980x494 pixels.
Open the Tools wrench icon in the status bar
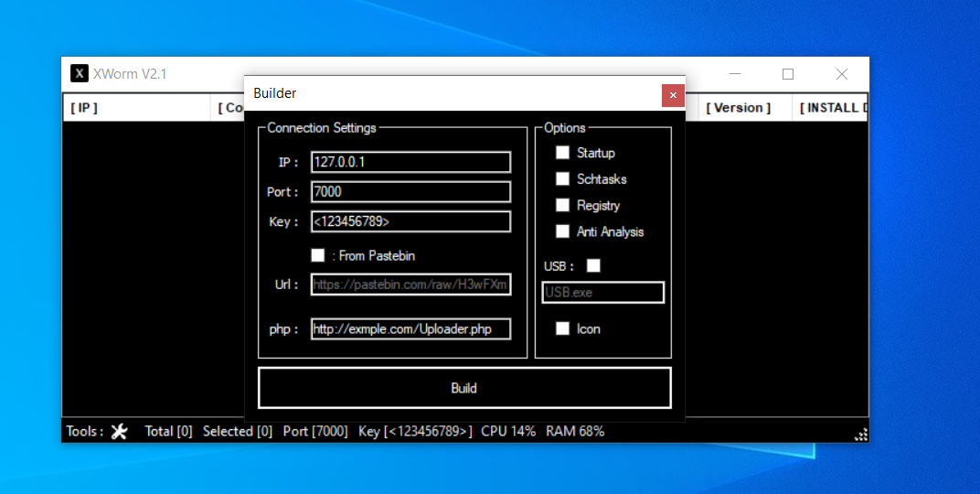pos(119,431)
